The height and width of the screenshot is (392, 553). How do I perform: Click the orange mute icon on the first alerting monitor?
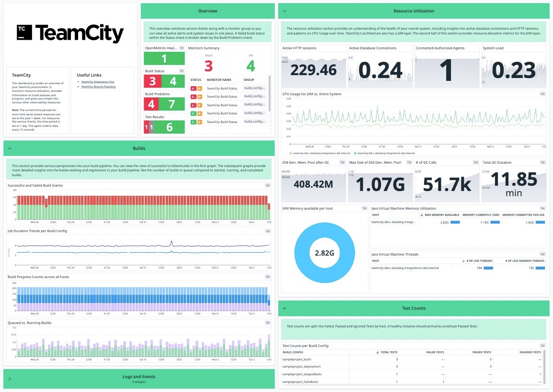tap(200, 89)
